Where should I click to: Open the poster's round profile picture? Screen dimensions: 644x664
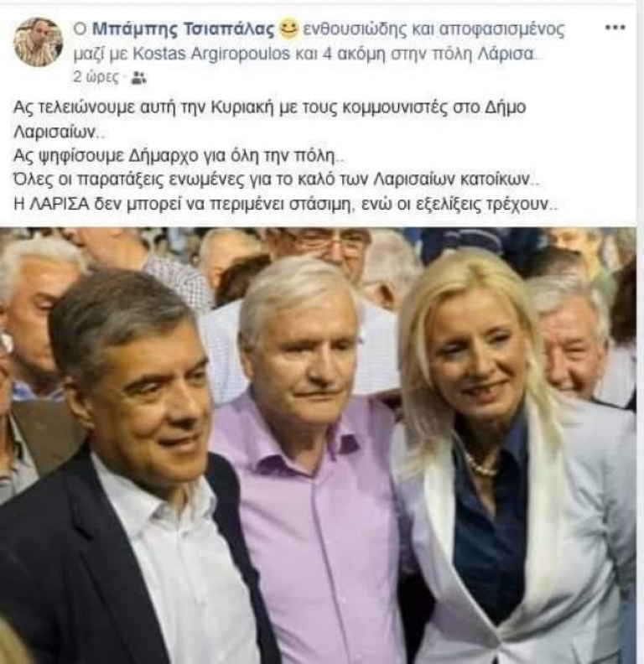click(38, 42)
